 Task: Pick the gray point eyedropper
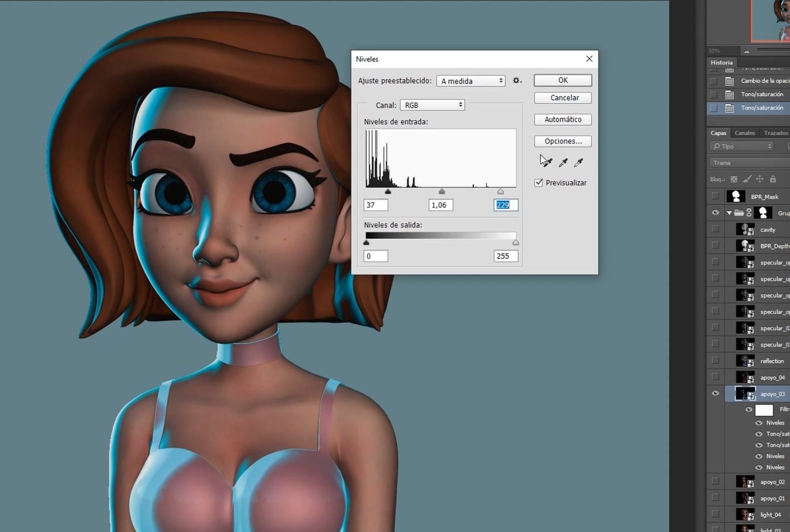coord(563,162)
